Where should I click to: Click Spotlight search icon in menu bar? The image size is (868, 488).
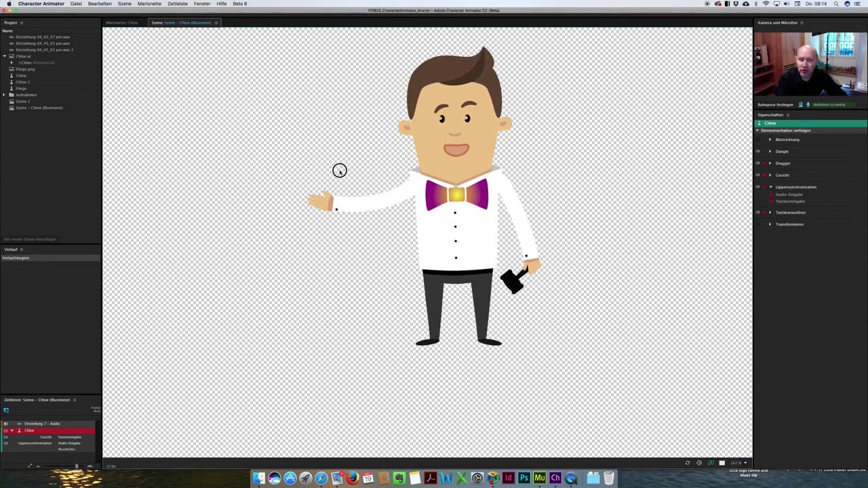pyautogui.click(x=836, y=3)
